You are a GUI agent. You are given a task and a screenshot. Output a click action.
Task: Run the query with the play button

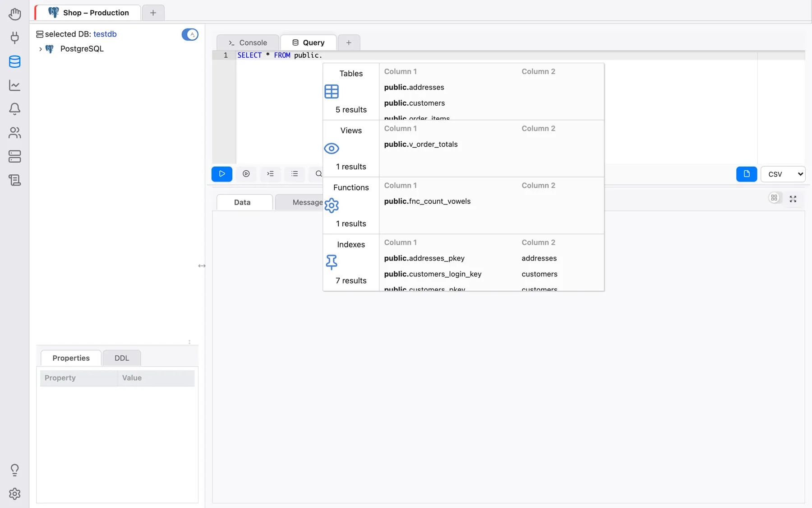(x=222, y=174)
